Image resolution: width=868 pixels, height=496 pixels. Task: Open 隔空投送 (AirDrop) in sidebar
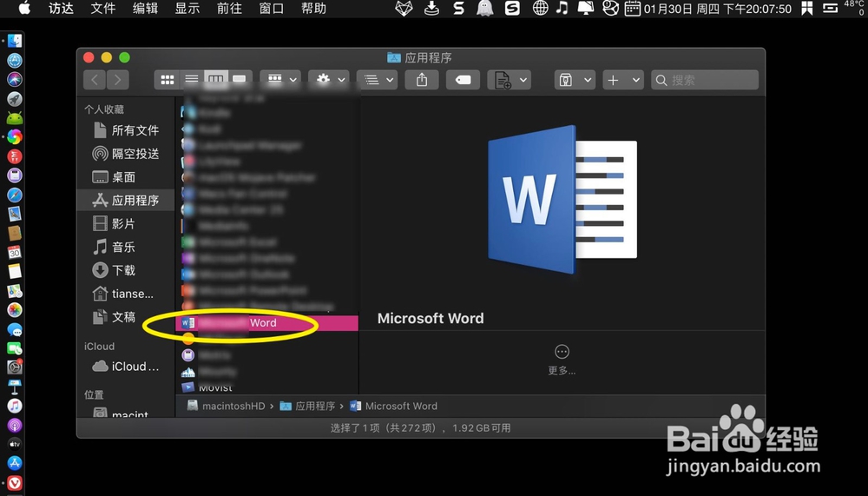tap(126, 154)
